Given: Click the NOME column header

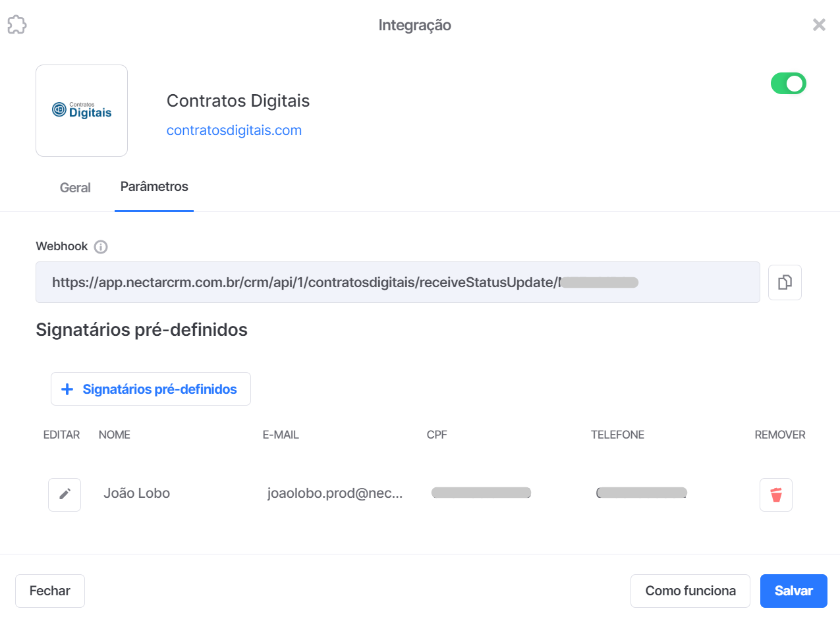Looking at the screenshot, I should (x=115, y=435).
